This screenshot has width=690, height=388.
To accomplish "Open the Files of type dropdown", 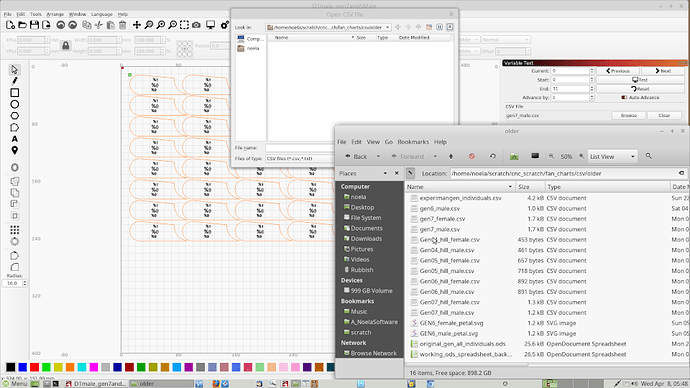I will [300, 158].
